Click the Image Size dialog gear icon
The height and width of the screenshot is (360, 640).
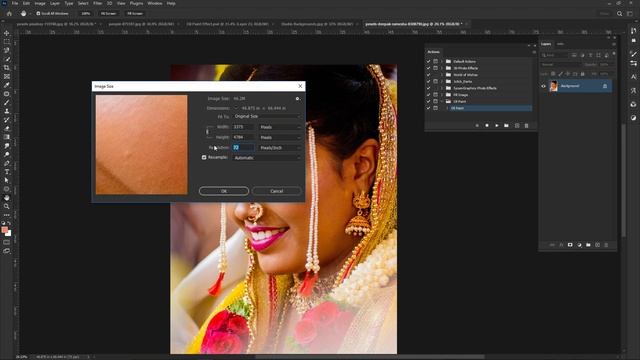pyautogui.click(x=298, y=98)
